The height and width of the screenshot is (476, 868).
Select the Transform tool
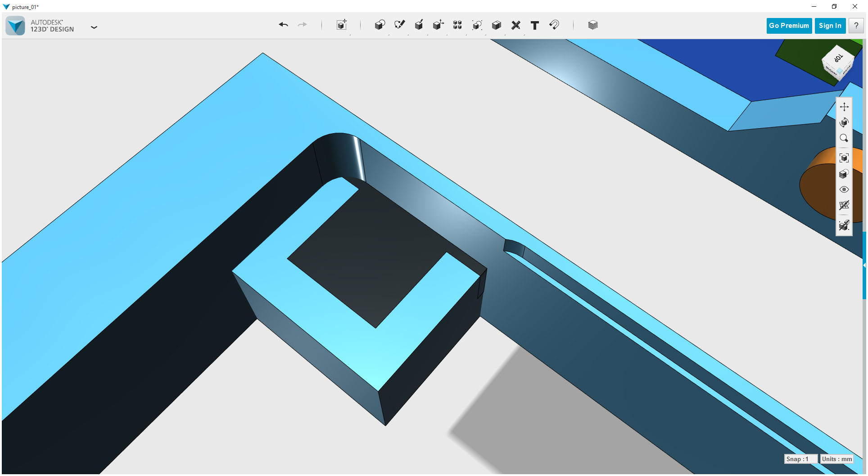[438, 25]
